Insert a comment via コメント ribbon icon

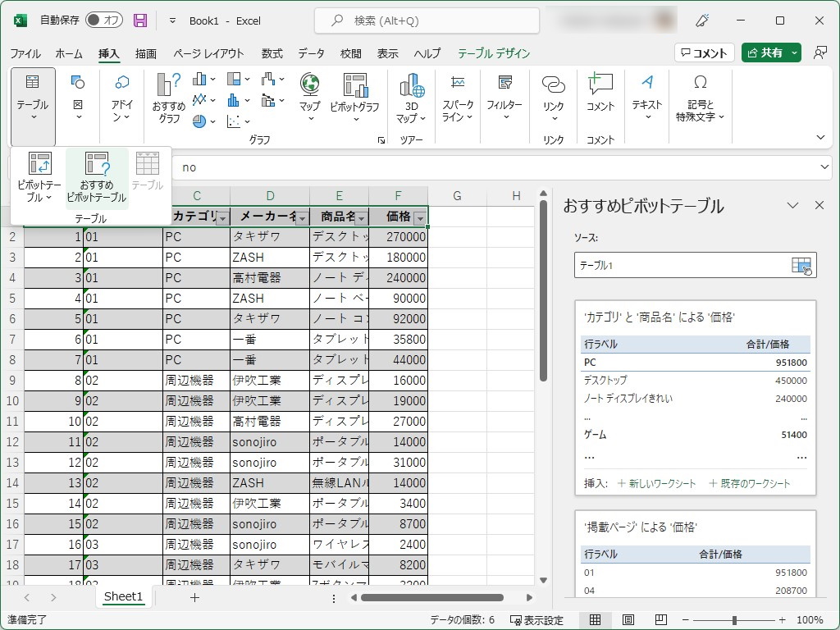point(600,93)
